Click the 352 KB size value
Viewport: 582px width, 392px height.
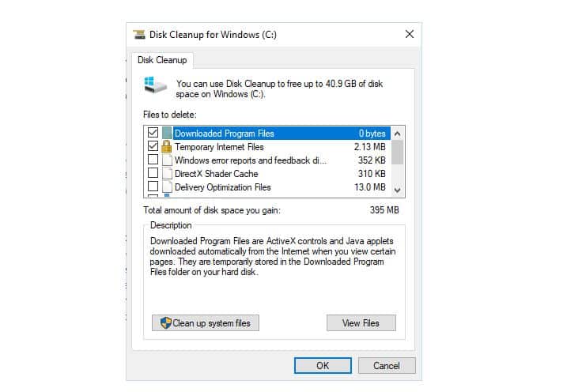(372, 160)
